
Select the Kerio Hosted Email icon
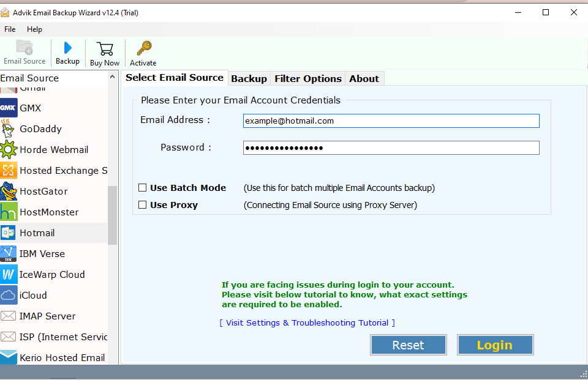(x=8, y=357)
